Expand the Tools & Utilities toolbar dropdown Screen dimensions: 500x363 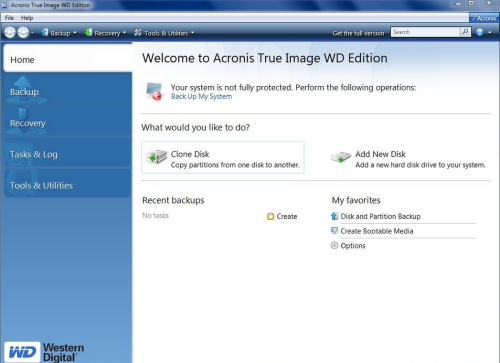(193, 33)
